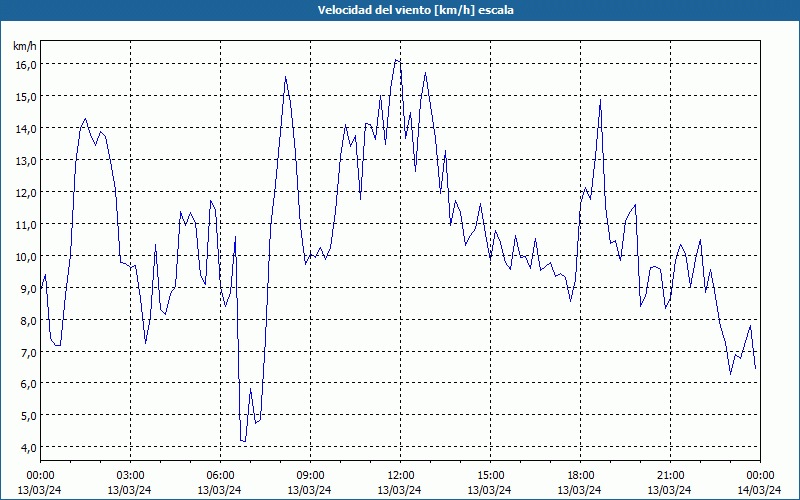Click the '8,0' y-axis value

28,320
